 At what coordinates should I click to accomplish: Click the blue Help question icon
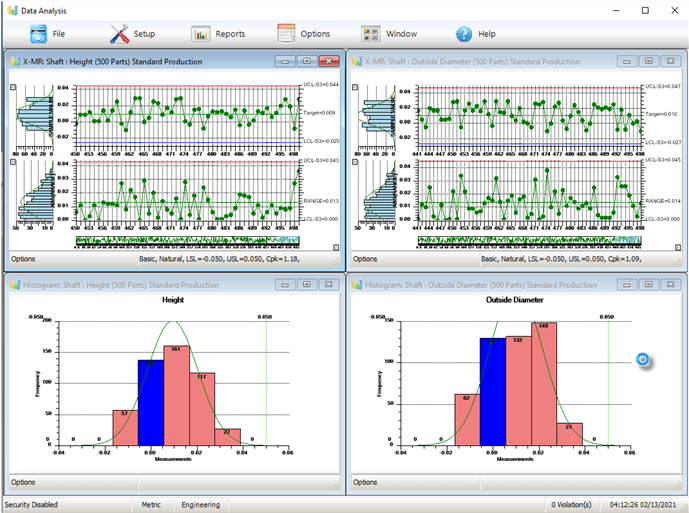pyautogui.click(x=464, y=34)
